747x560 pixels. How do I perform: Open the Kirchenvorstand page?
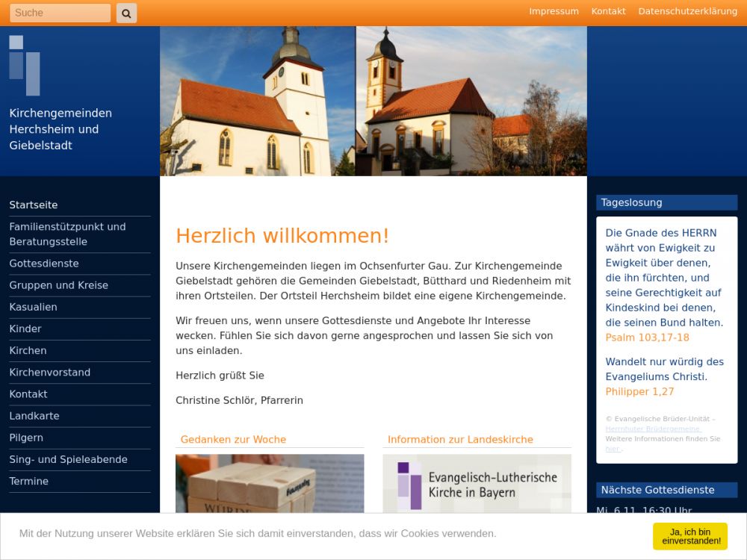click(x=49, y=372)
